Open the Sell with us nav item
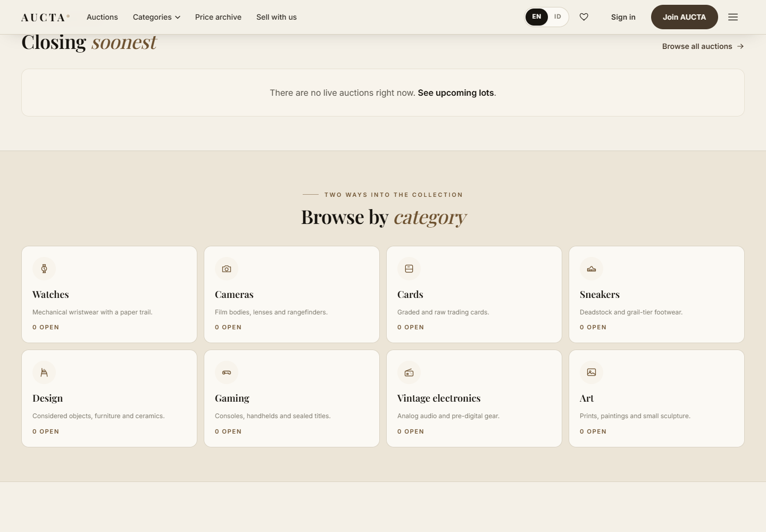 tap(277, 17)
